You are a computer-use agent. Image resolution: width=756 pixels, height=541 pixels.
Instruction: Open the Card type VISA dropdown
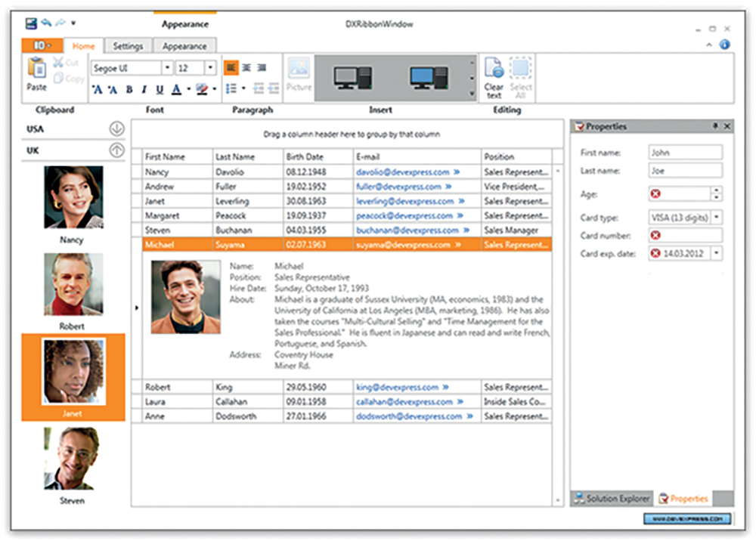pyautogui.click(x=716, y=218)
